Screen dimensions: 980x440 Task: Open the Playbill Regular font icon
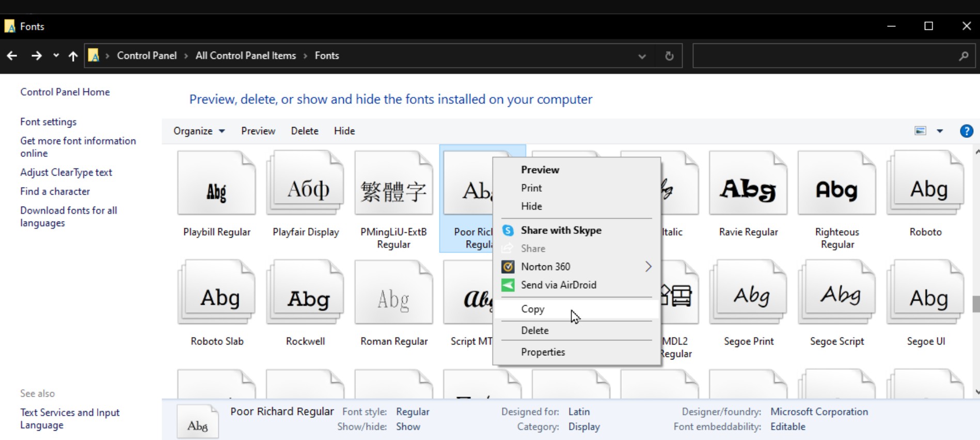[x=216, y=183]
